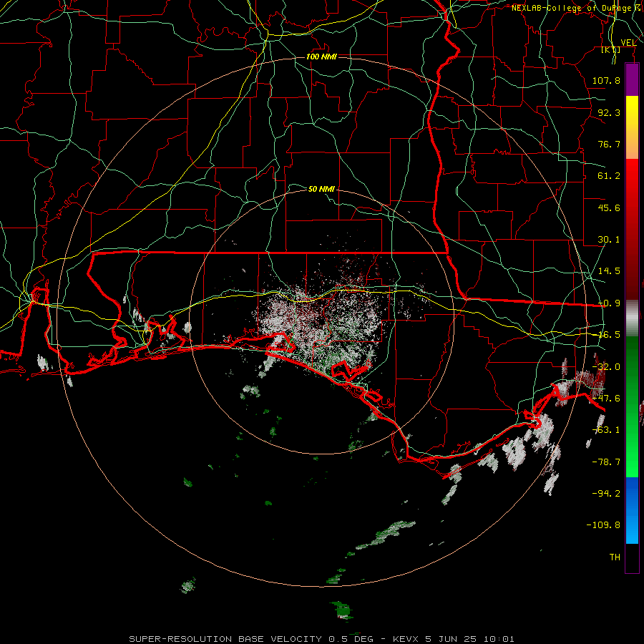
Task: Click the purple segment of the velocity scale
Action: (632, 80)
